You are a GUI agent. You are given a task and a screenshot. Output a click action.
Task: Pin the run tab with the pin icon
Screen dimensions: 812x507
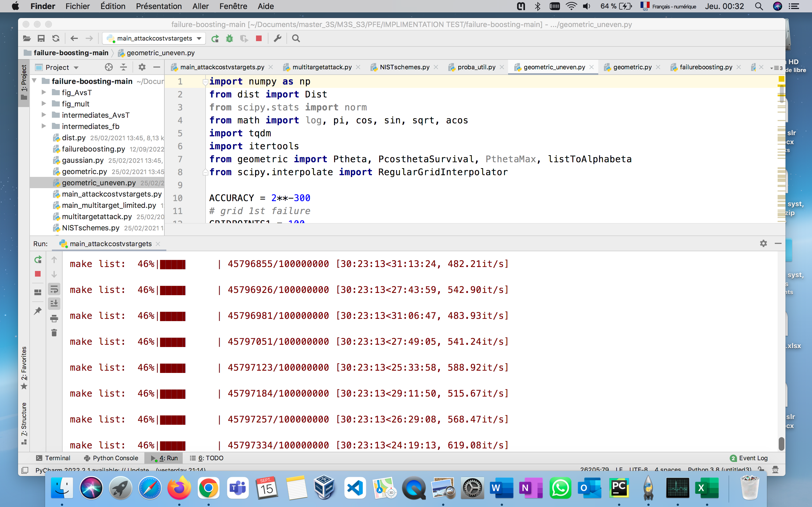point(38,310)
